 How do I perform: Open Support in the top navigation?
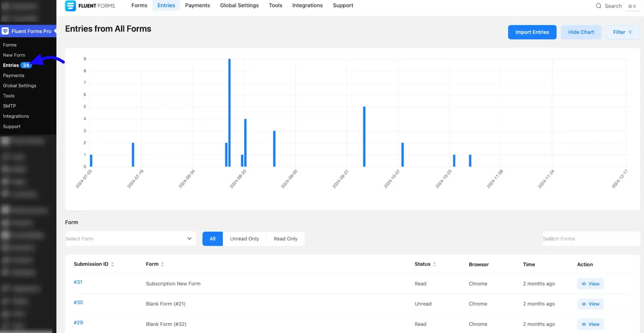343,6
